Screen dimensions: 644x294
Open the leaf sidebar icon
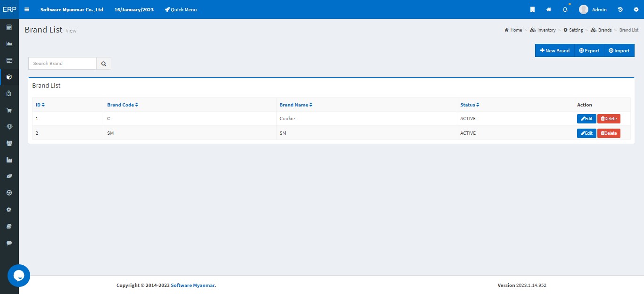point(9,176)
